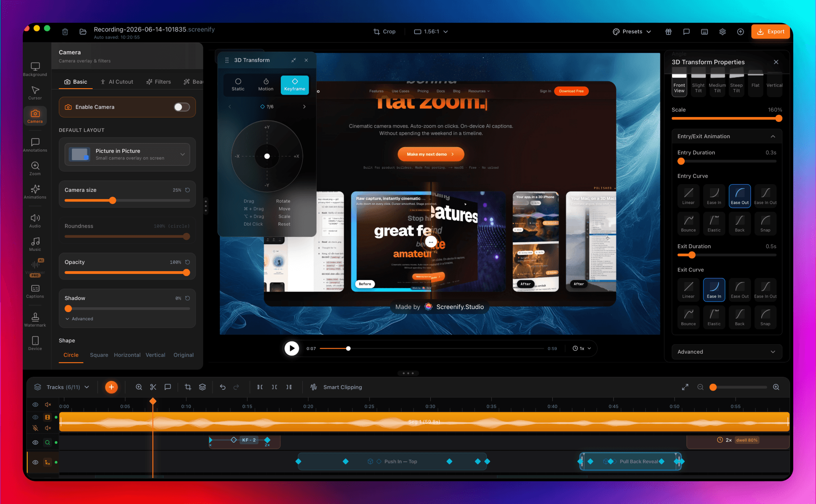Undo the last timeline action
The height and width of the screenshot is (504, 816).
click(x=223, y=387)
